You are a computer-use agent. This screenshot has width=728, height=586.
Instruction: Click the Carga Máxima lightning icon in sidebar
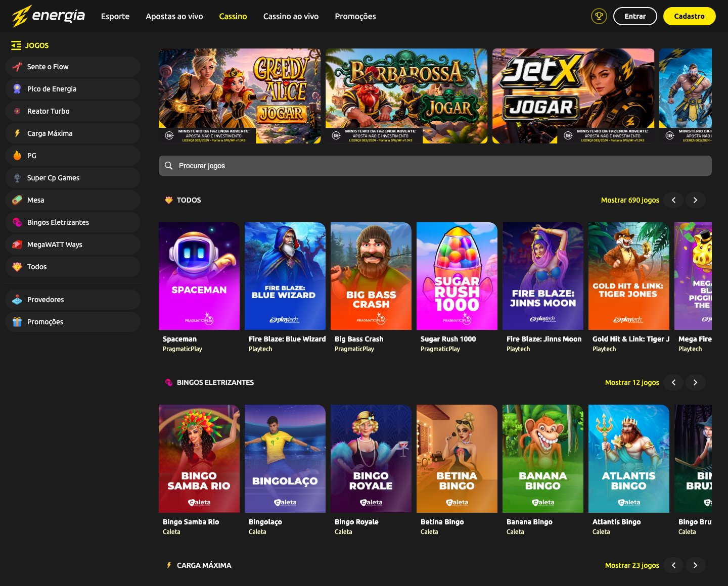pyautogui.click(x=17, y=133)
